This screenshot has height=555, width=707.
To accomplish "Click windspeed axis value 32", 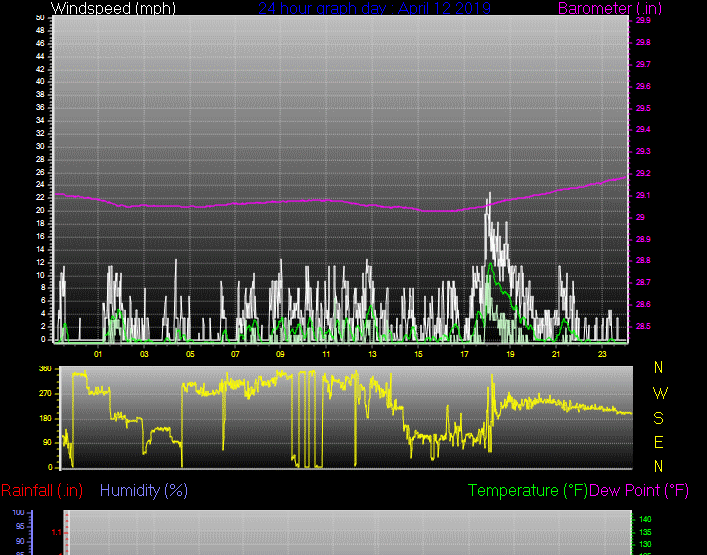I will pos(40,133).
